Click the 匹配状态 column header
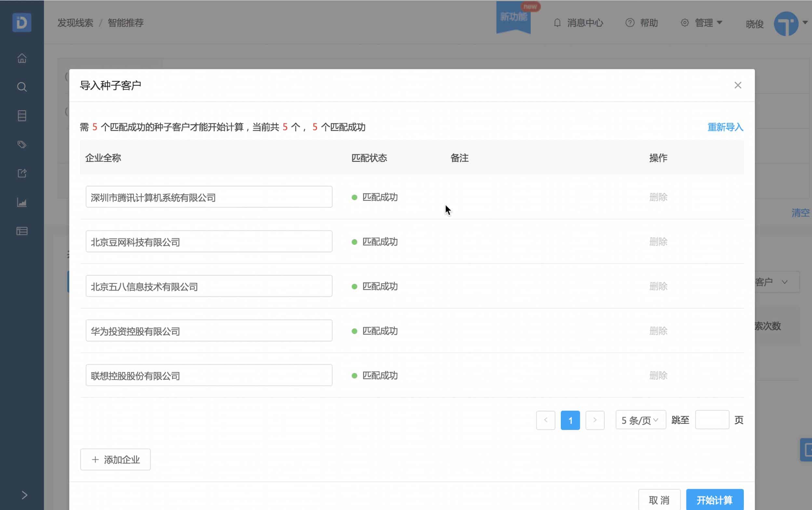 click(369, 158)
